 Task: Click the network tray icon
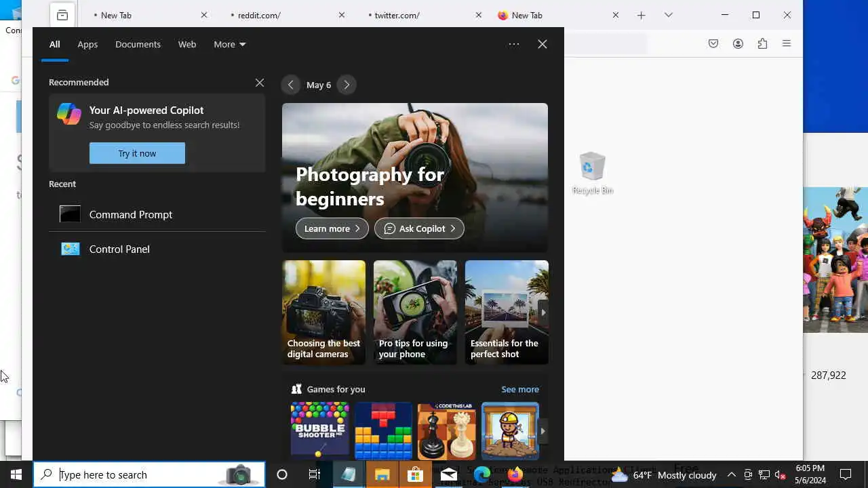(x=764, y=475)
